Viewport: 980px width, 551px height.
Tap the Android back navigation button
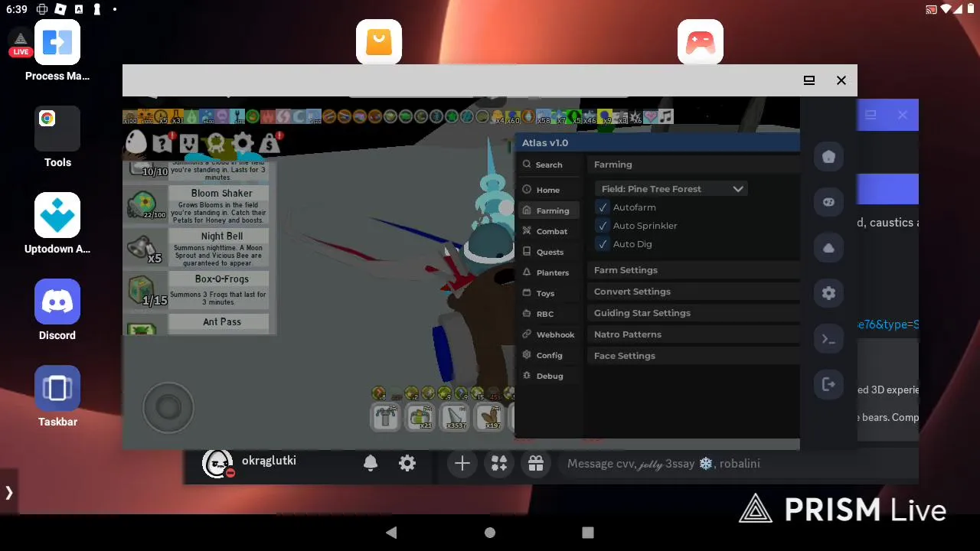click(x=392, y=533)
